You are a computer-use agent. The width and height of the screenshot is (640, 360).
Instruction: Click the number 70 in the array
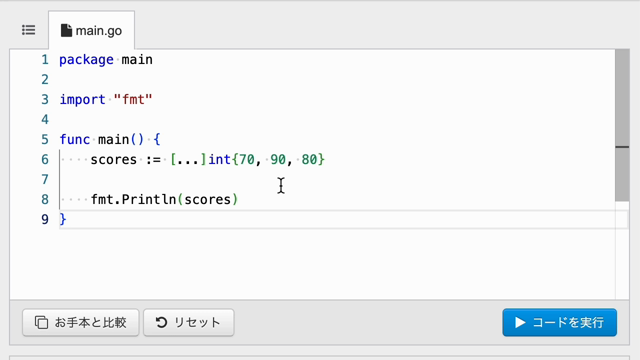point(247,160)
